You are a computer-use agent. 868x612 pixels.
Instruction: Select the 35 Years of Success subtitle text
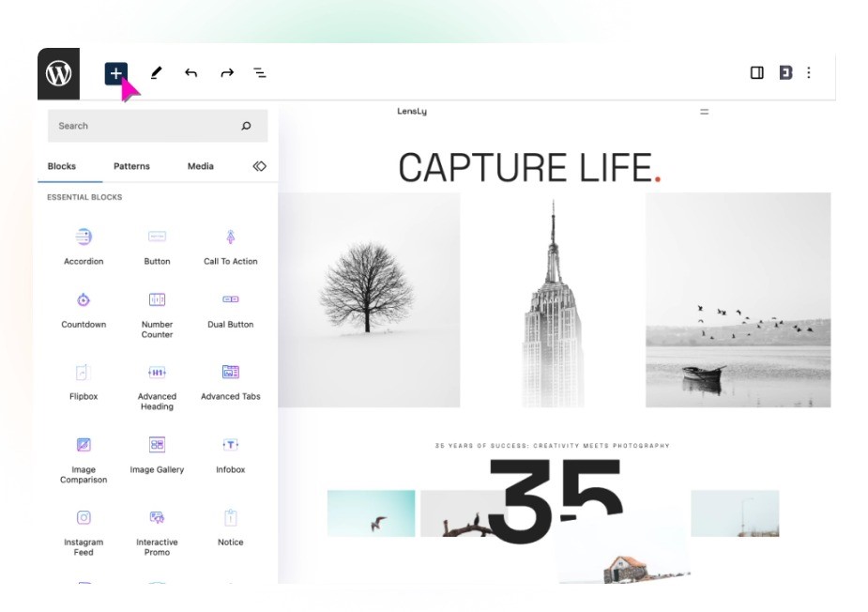coord(553,446)
